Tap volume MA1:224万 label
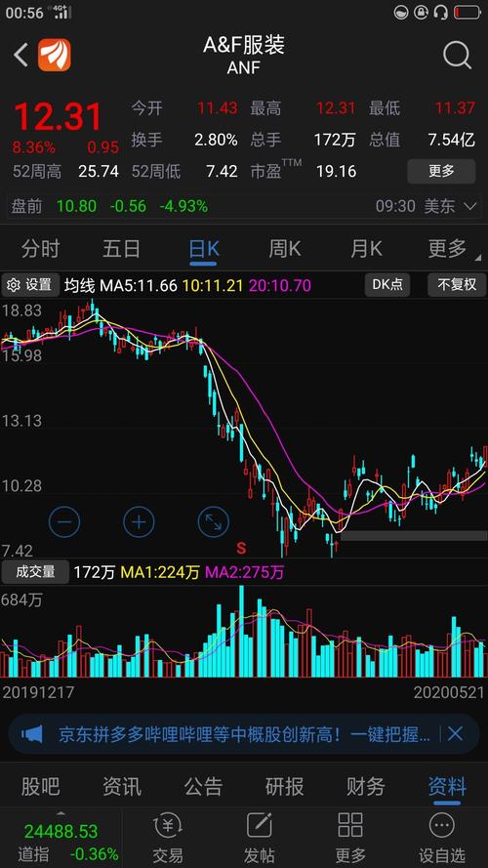Image resolution: width=488 pixels, height=868 pixels. coord(160,572)
